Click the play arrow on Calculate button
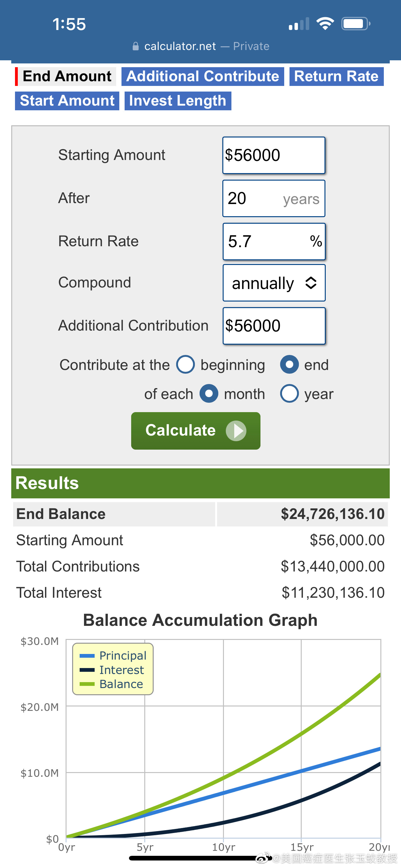 [236, 431]
